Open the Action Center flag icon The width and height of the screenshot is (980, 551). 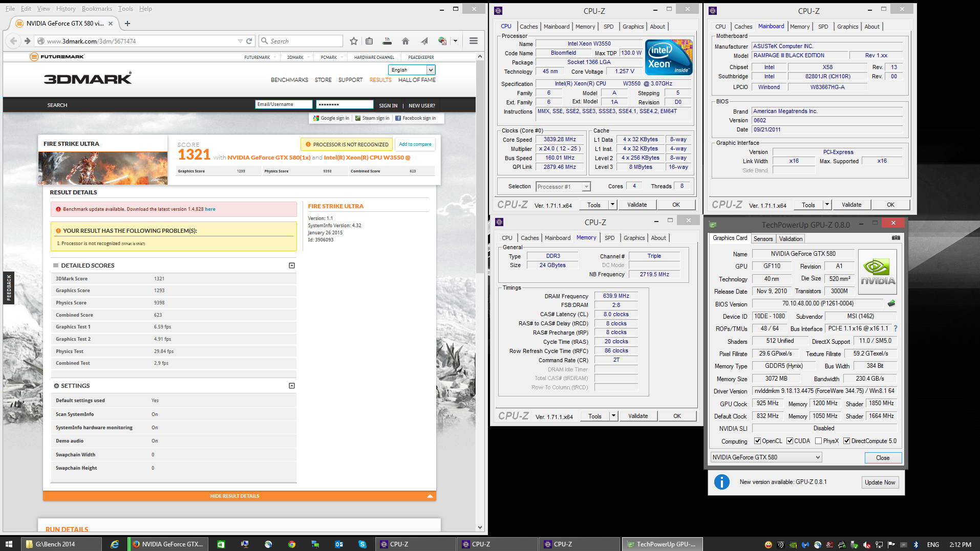891,544
